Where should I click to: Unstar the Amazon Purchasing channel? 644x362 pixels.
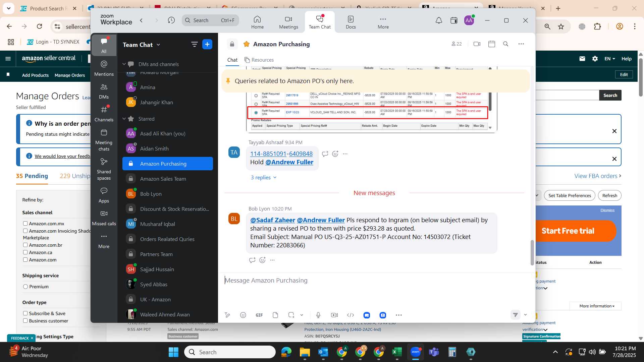click(x=247, y=44)
